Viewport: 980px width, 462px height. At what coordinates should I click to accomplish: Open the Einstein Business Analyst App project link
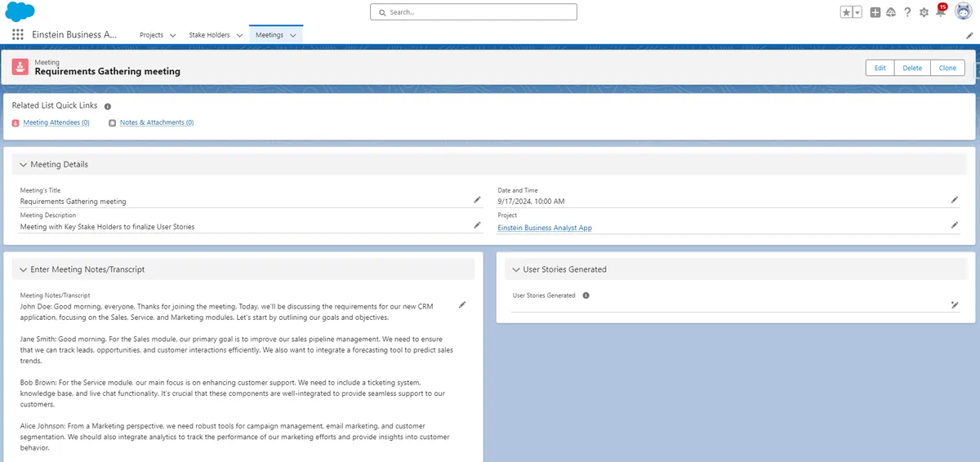pos(545,228)
